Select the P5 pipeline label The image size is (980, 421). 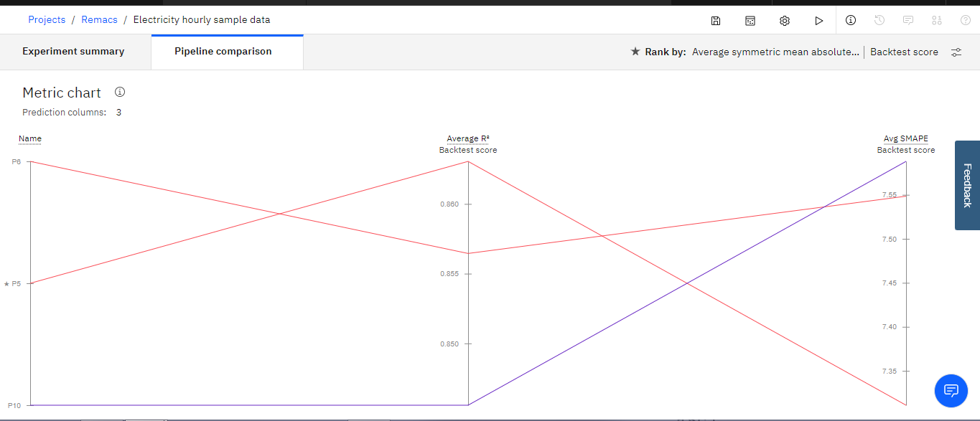point(17,284)
